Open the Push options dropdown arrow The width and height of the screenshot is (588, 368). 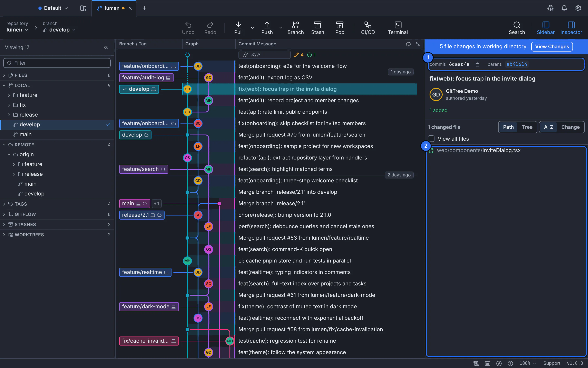(x=281, y=28)
